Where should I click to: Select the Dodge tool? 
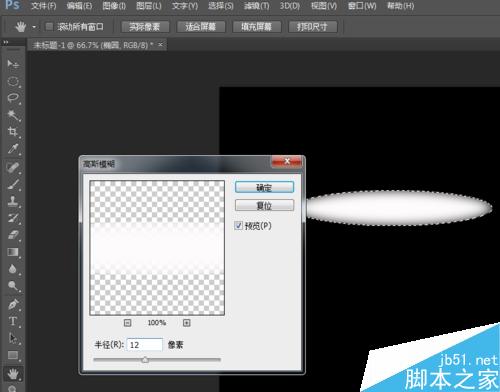(x=13, y=286)
